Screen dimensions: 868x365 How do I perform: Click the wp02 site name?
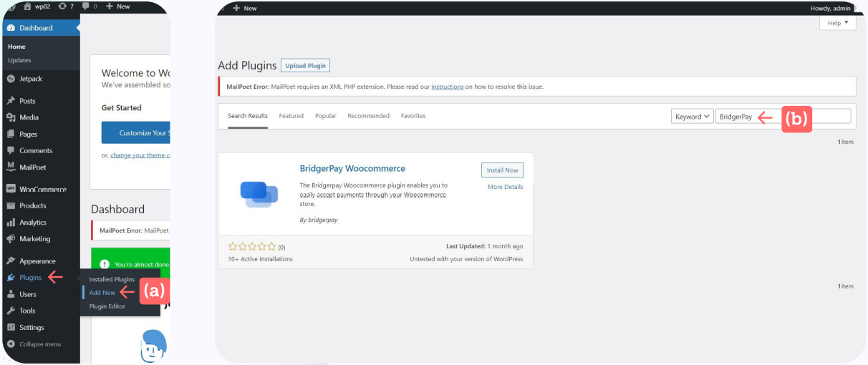tap(43, 6)
